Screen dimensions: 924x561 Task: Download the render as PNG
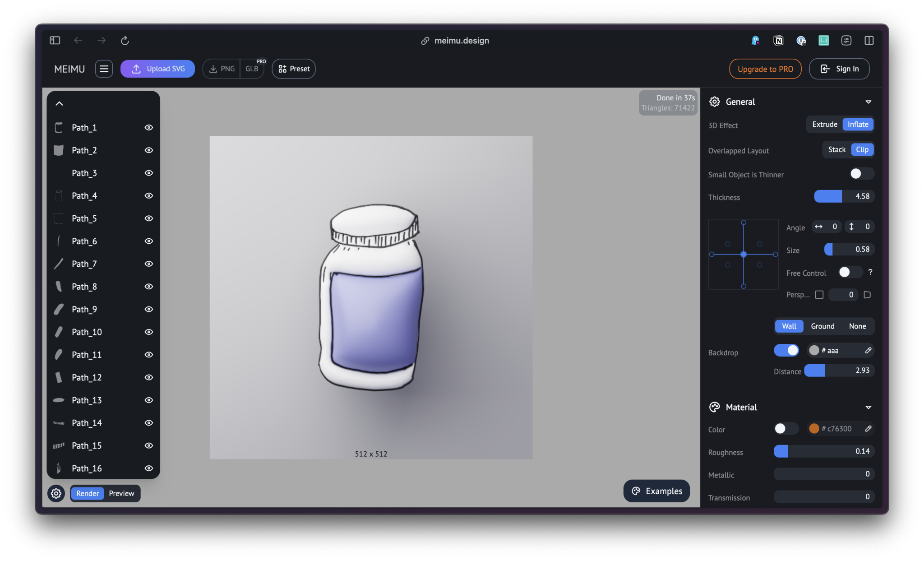coord(222,69)
